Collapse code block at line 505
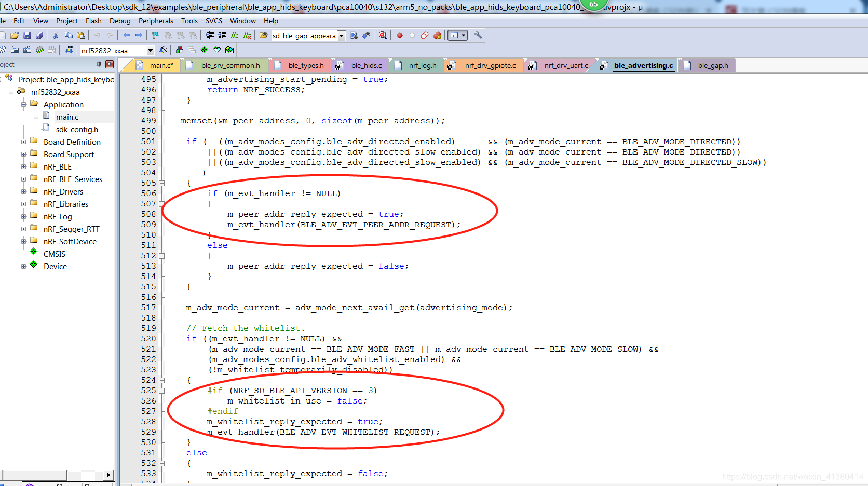868x486 pixels. (161, 183)
